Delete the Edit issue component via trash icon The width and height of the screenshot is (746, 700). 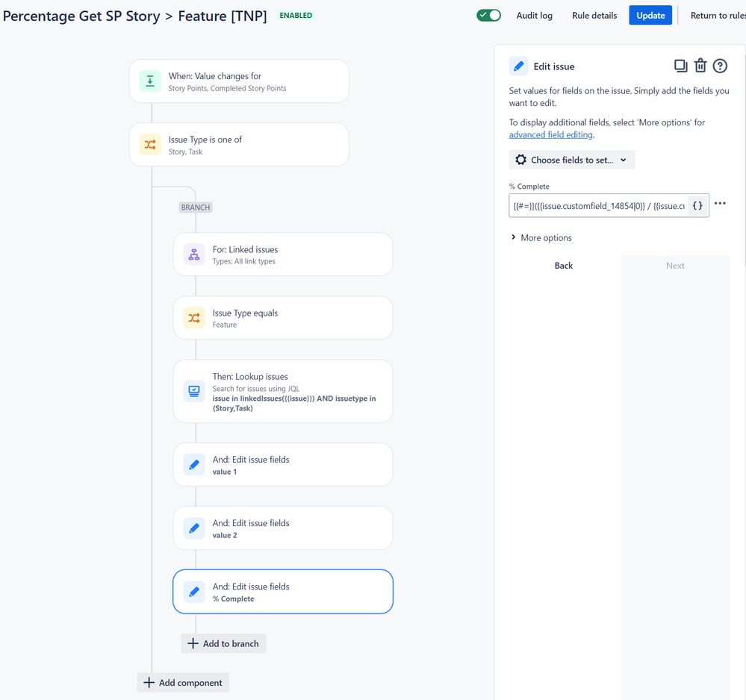click(700, 65)
